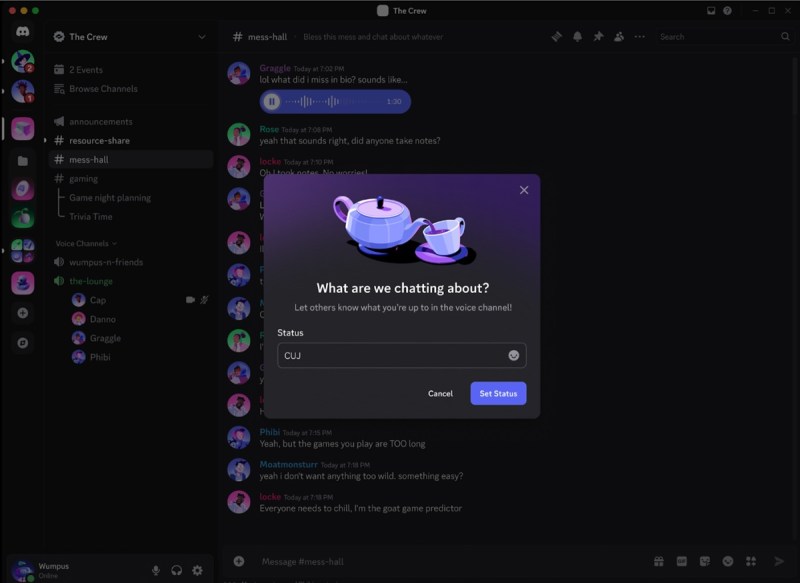Open the Discover servers compass icon
This screenshot has width=800, height=583.
[23, 343]
